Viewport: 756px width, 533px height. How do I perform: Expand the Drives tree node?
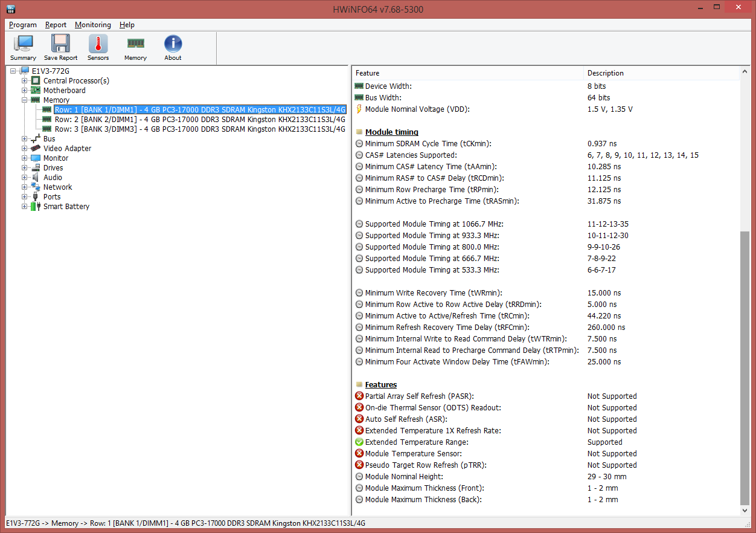pyautogui.click(x=25, y=168)
